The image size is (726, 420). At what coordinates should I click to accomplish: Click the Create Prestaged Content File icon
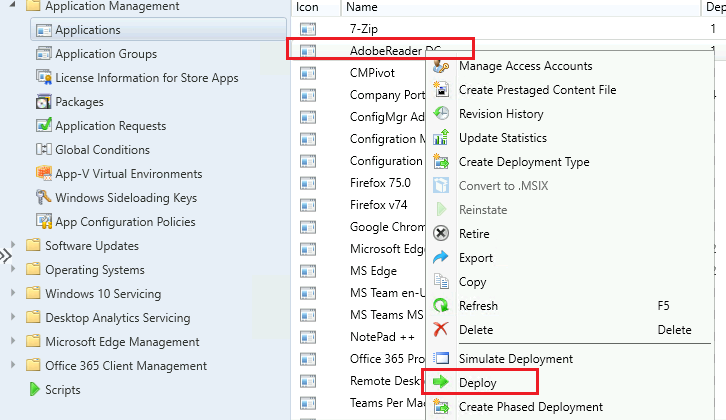pos(441,90)
